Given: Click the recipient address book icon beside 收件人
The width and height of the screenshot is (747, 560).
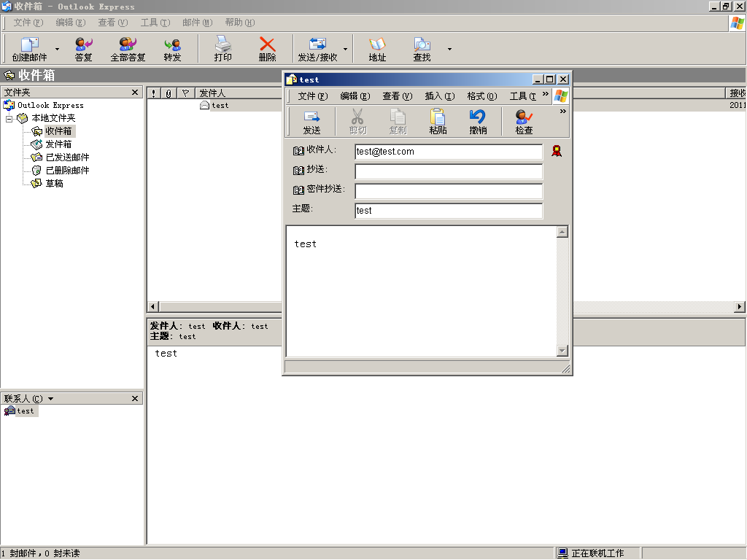Looking at the screenshot, I should tap(298, 151).
